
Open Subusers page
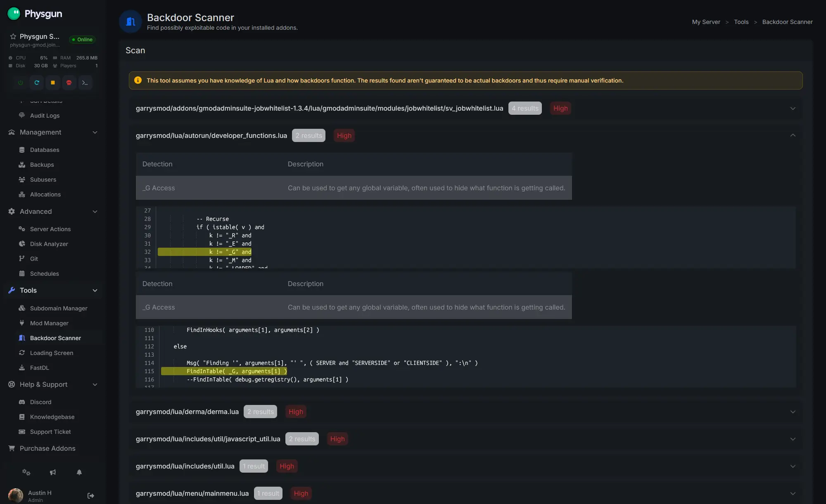click(43, 180)
